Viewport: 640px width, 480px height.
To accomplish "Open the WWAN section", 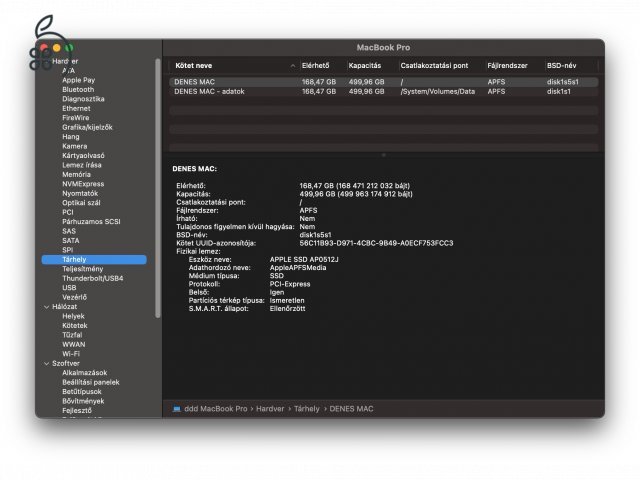I will pos(74,344).
